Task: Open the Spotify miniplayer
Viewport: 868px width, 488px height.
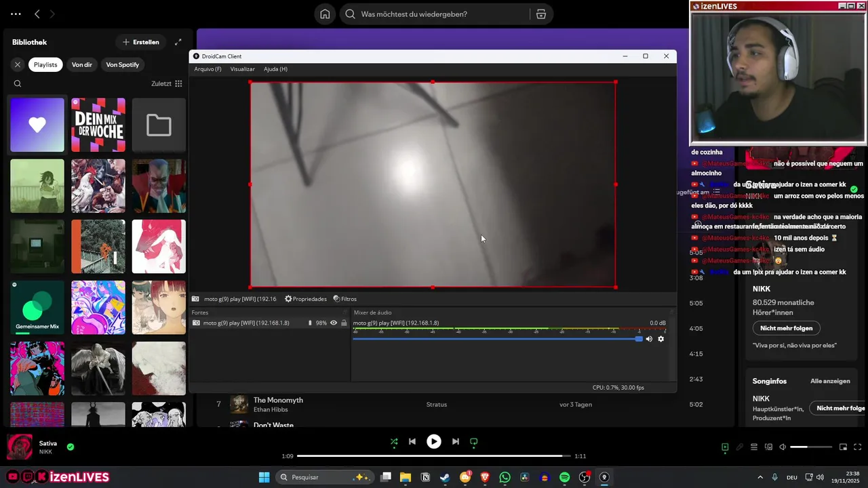Action: [844, 447]
